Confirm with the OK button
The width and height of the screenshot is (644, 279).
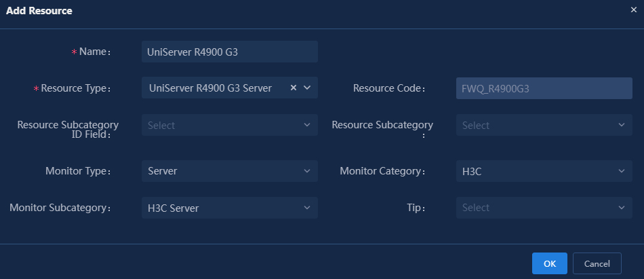pos(550,263)
